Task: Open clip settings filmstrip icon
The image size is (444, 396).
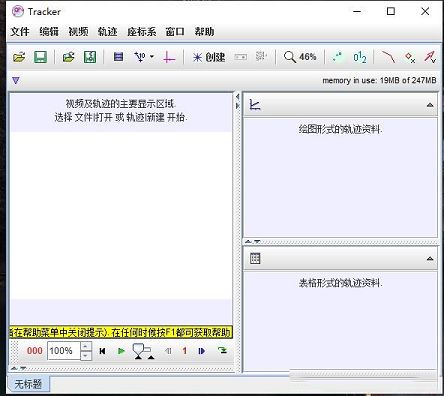Action: pos(118,57)
